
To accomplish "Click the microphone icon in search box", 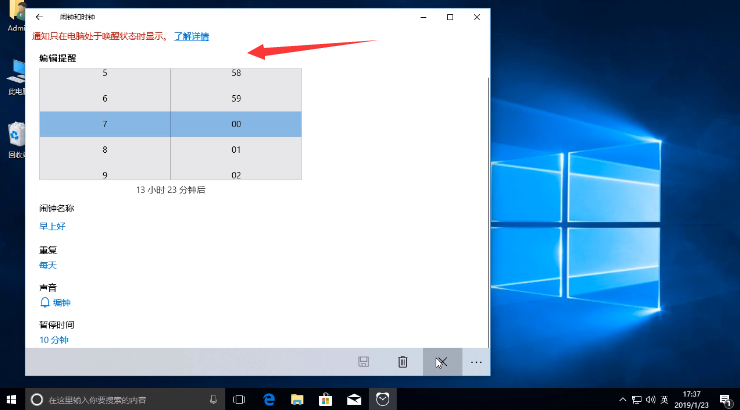I will point(213,400).
